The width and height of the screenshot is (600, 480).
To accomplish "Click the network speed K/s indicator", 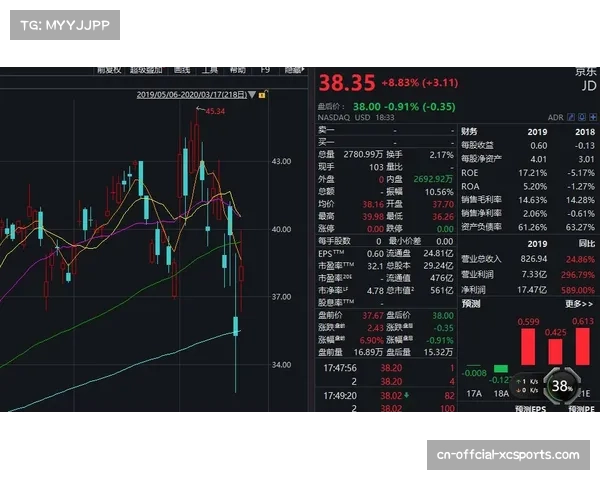I will pyautogui.click(x=530, y=384).
